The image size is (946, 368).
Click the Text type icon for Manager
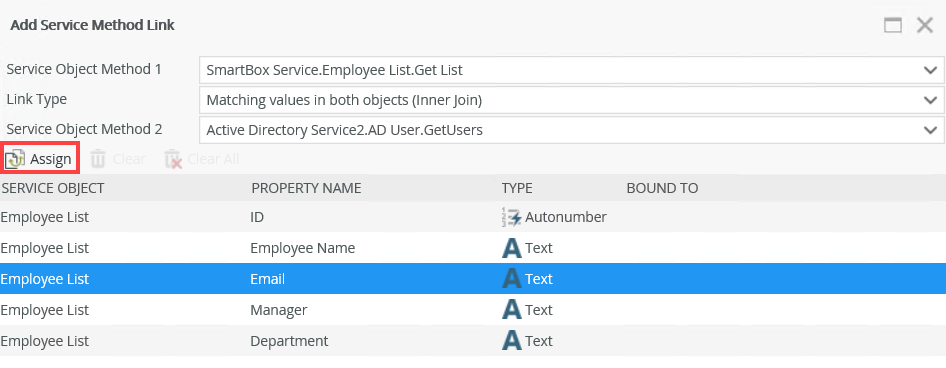(x=512, y=309)
